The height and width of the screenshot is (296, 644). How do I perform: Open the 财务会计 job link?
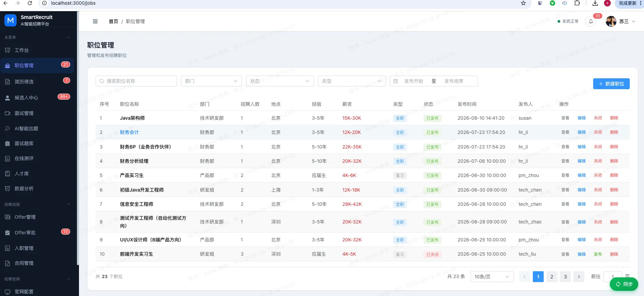[x=129, y=132]
